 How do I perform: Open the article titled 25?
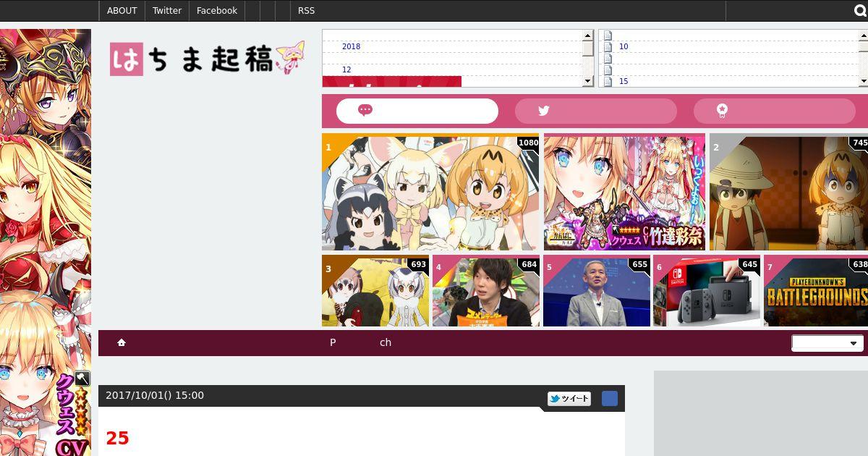point(117,438)
